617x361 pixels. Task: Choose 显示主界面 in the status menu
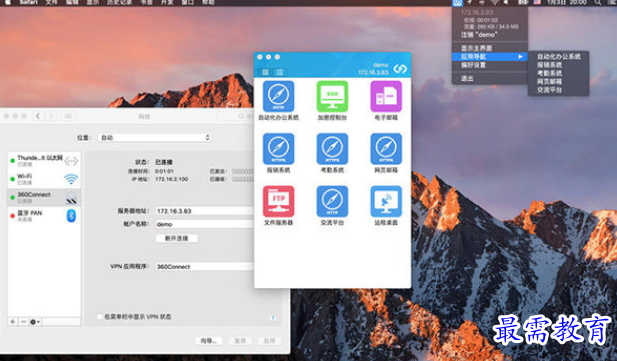476,48
